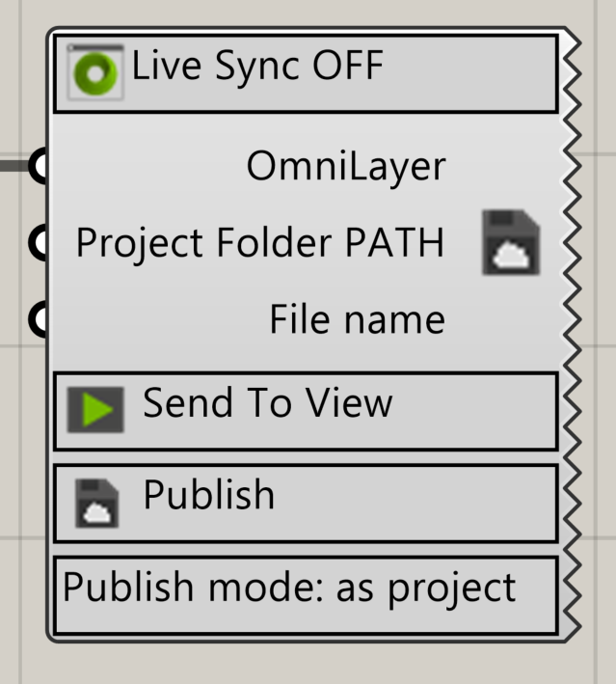This screenshot has height=684, width=616.
Task: Click the green play icon
Action: pos(95,409)
